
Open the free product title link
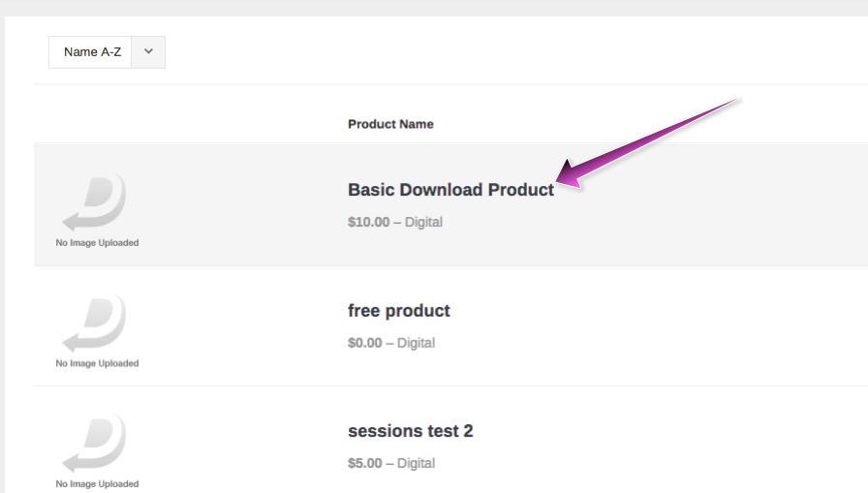point(398,310)
